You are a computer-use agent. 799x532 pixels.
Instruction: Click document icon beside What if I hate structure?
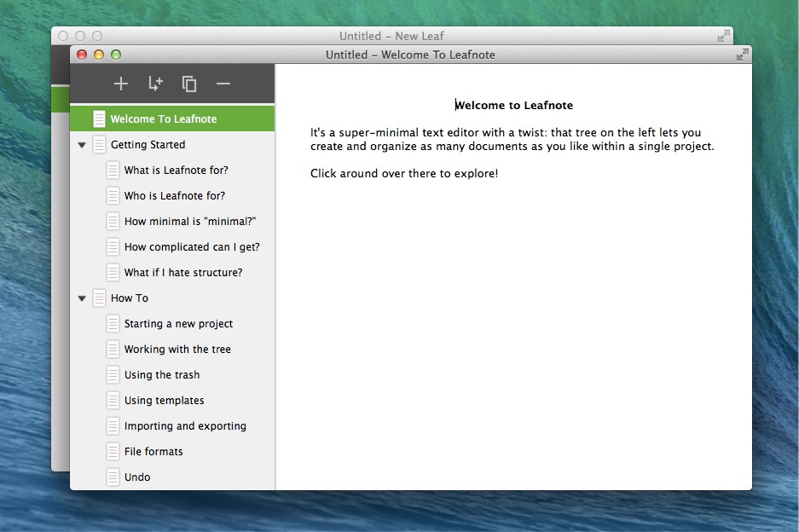113,272
